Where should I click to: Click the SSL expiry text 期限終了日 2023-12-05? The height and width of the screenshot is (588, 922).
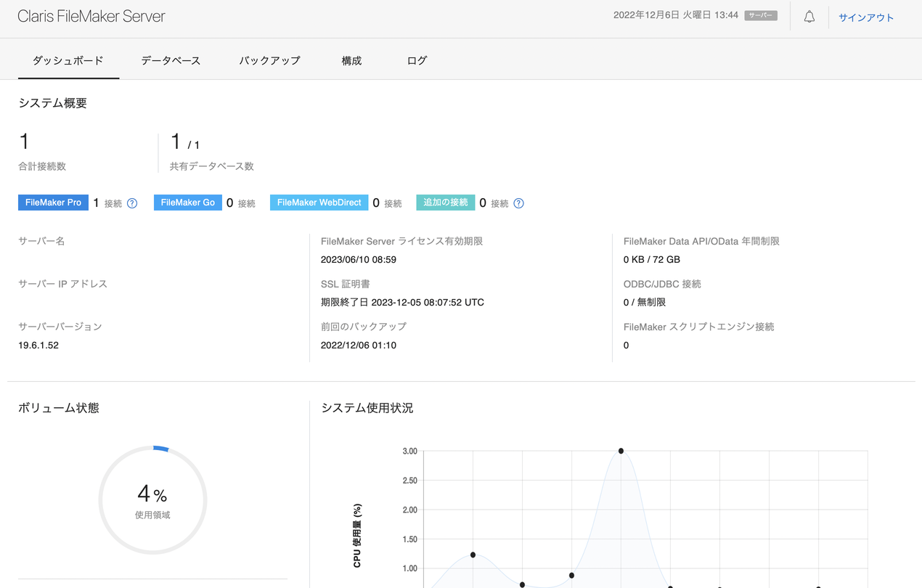(402, 303)
